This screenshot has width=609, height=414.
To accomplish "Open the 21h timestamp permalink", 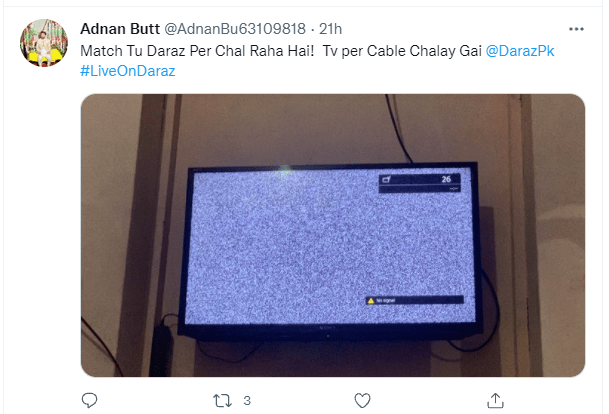I will [331, 29].
